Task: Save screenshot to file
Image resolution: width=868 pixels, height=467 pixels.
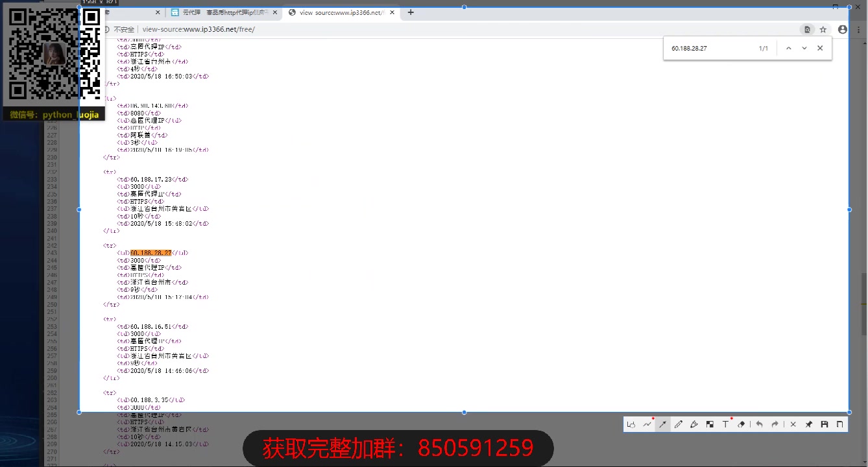Action: [x=825, y=424]
